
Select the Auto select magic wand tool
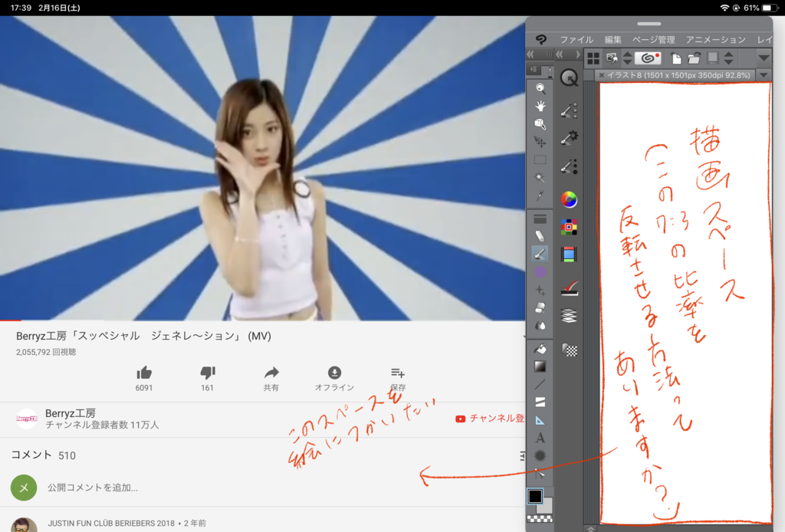point(540,178)
